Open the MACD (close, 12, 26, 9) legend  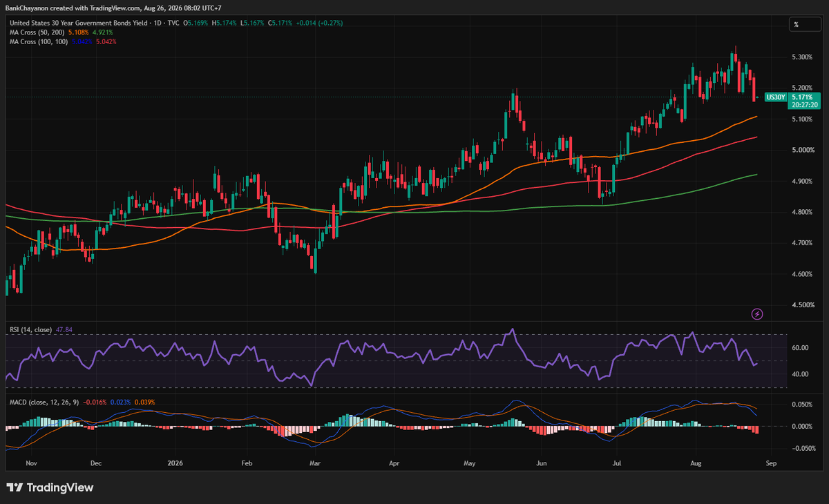(44, 402)
